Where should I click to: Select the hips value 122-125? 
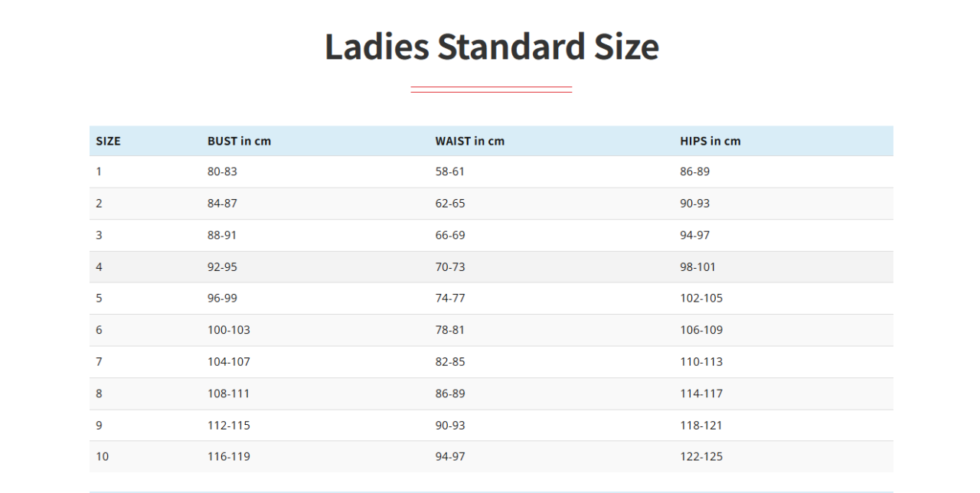point(701,456)
